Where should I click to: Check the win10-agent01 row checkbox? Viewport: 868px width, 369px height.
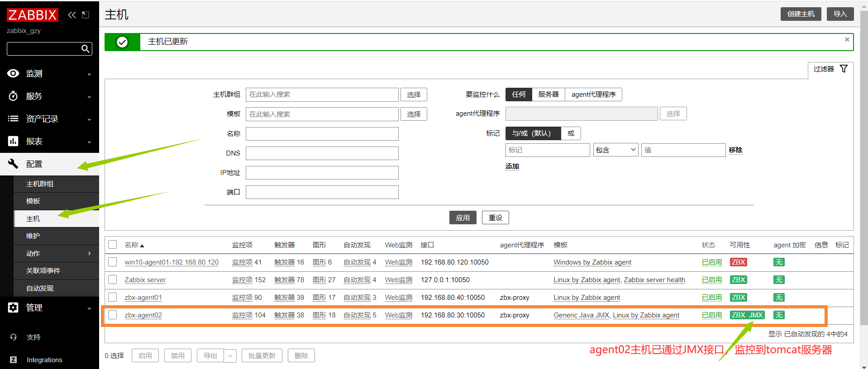pyautogui.click(x=113, y=262)
